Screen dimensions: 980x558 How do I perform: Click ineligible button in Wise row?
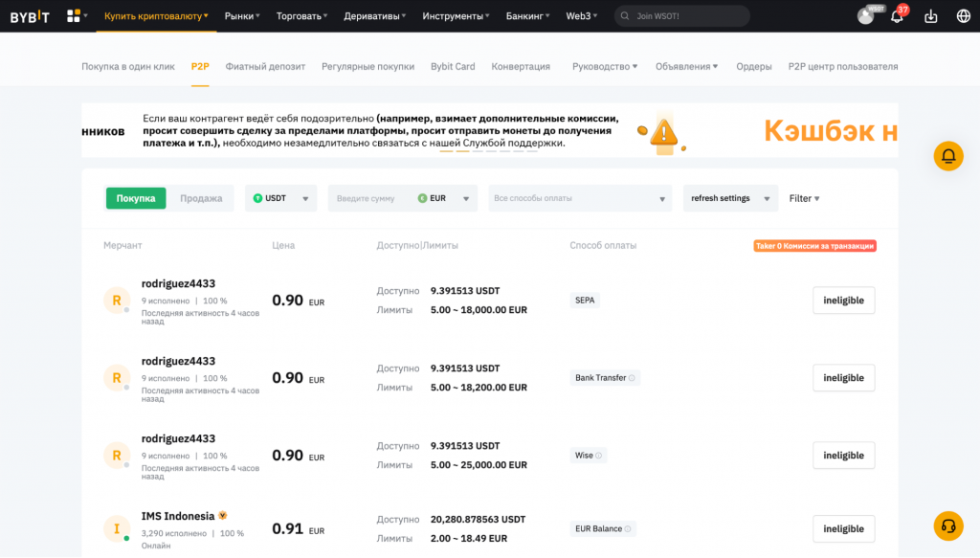844,455
